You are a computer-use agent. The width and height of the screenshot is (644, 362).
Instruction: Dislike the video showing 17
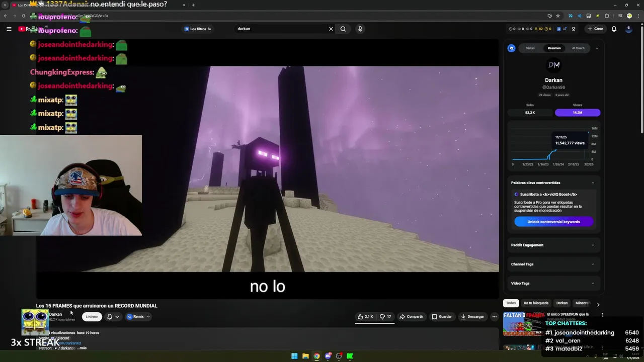(385, 317)
